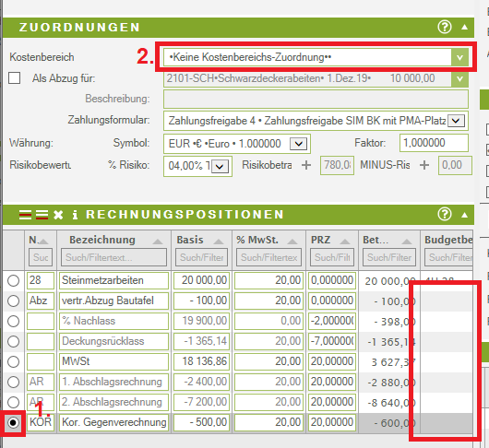Click the PRZ filter text field
The image size is (489, 448).
coord(332,257)
